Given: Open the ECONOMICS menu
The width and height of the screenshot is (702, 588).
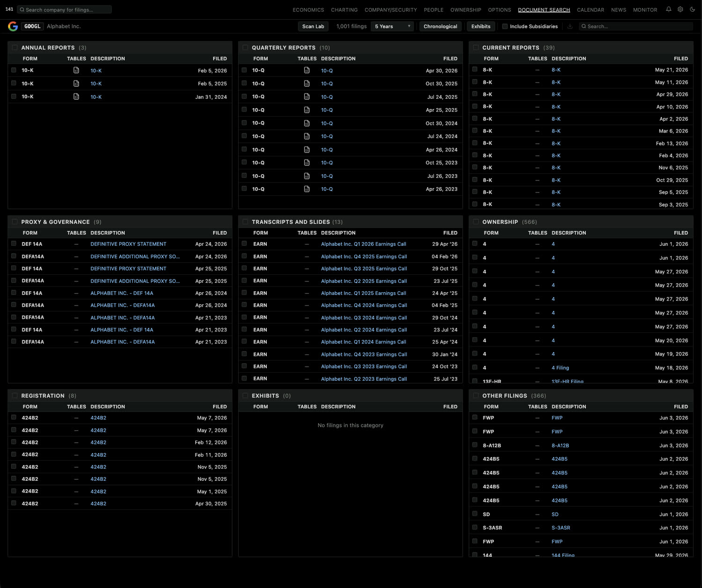Looking at the screenshot, I should click(308, 10).
